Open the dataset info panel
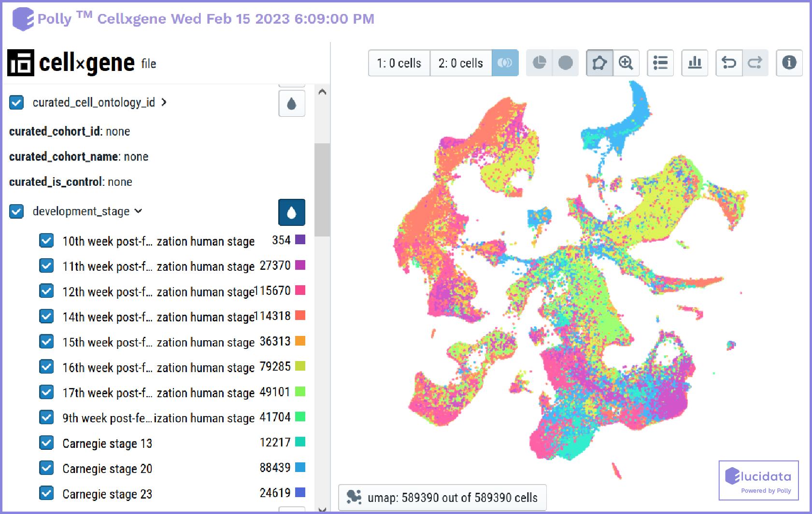 tap(789, 63)
